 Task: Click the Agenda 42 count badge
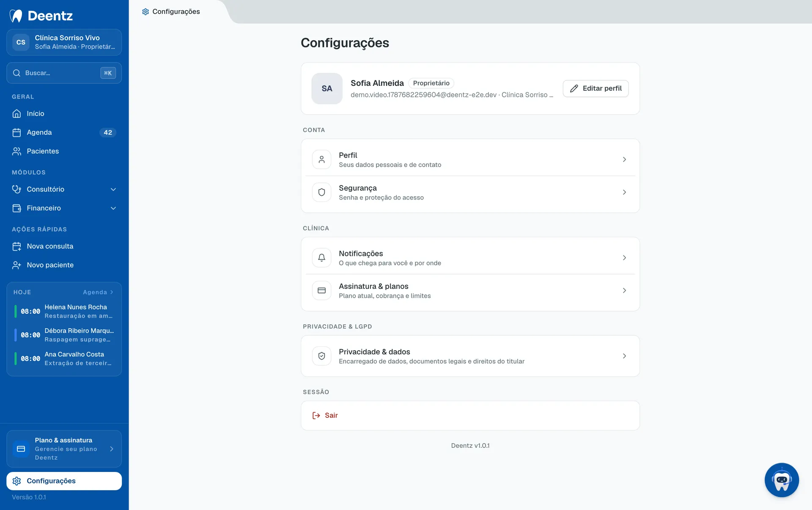coord(108,132)
